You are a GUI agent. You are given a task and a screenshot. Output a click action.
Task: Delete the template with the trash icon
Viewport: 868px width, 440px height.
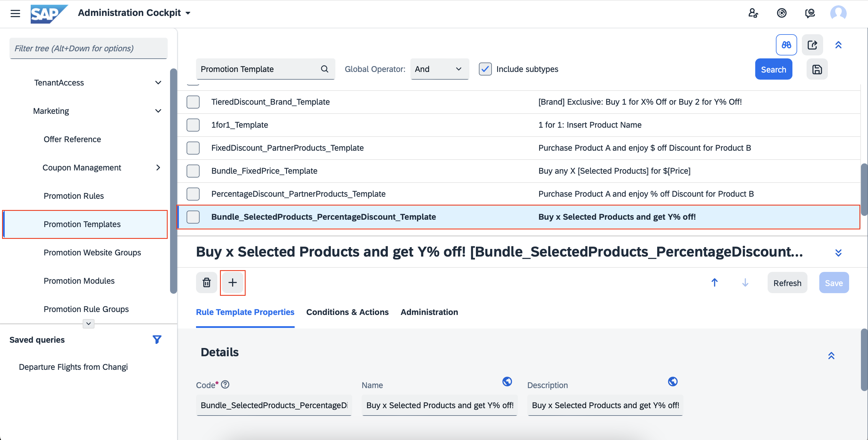207,283
